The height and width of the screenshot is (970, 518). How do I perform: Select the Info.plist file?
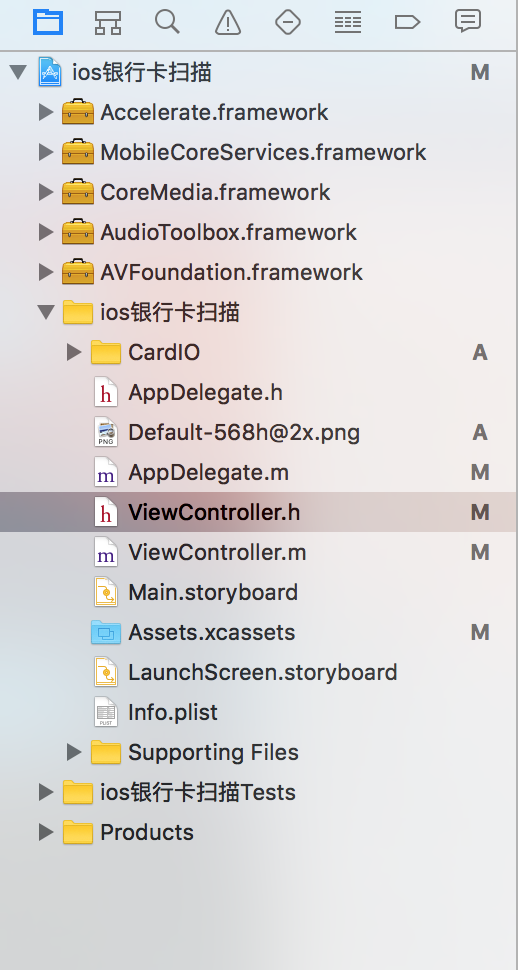click(259, 712)
